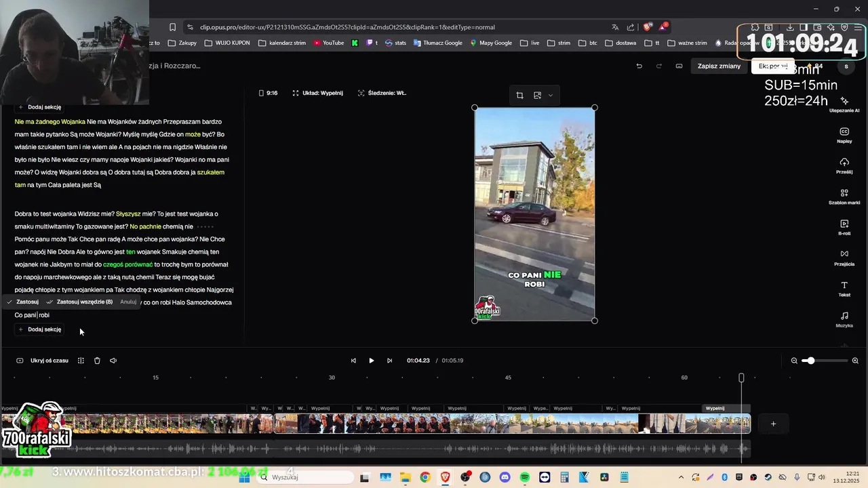Play the video preview
This screenshot has width=868, height=488.
pyautogui.click(x=371, y=361)
